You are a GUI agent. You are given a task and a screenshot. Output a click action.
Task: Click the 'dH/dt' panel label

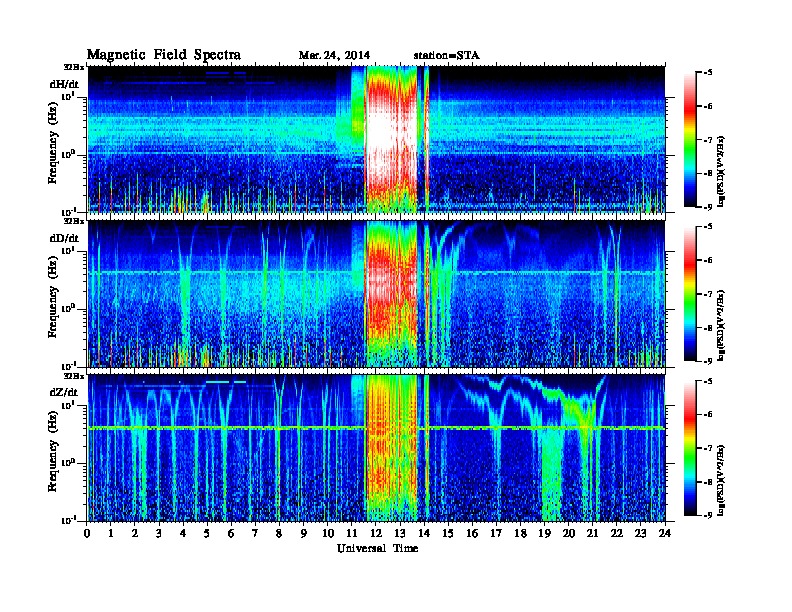64,84
